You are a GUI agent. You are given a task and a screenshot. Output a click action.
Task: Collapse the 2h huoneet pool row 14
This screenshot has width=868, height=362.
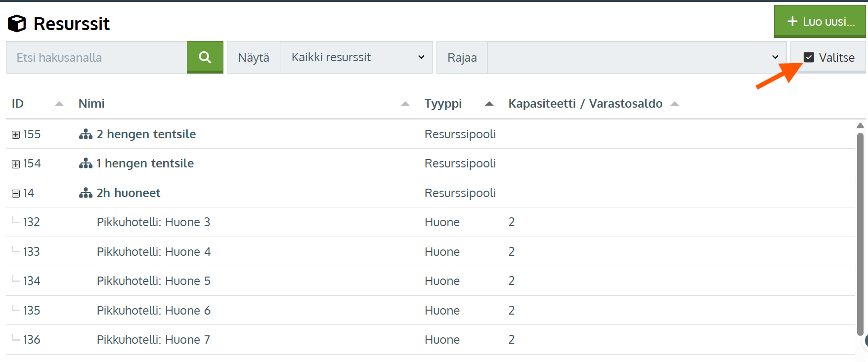[x=16, y=194]
